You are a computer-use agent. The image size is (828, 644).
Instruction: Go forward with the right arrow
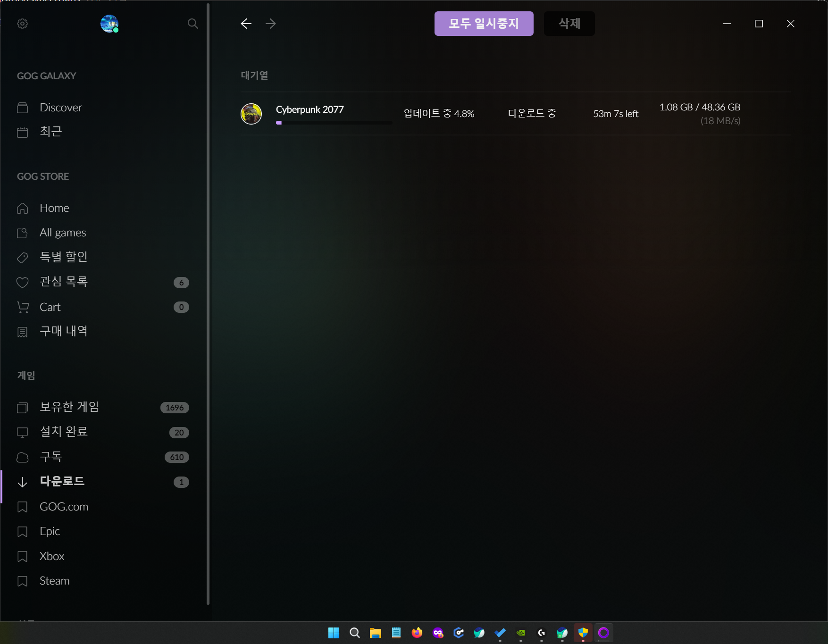pyautogui.click(x=270, y=24)
